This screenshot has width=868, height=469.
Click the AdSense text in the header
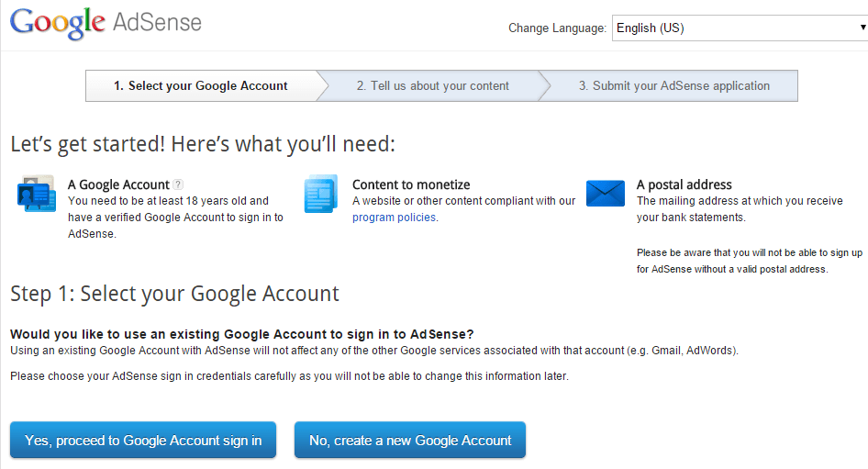click(157, 22)
